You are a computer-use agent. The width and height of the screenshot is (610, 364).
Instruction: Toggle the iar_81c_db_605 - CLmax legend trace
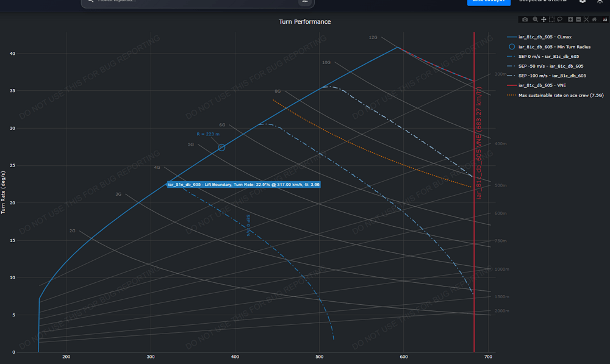(x=539, y=37)
